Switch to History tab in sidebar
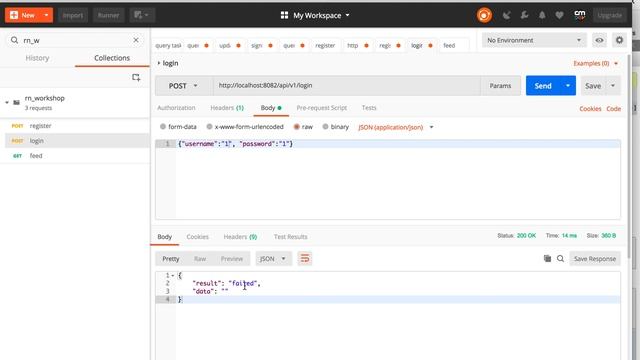The height and width of the screenshot is (360, 640). tap(37, 58)
